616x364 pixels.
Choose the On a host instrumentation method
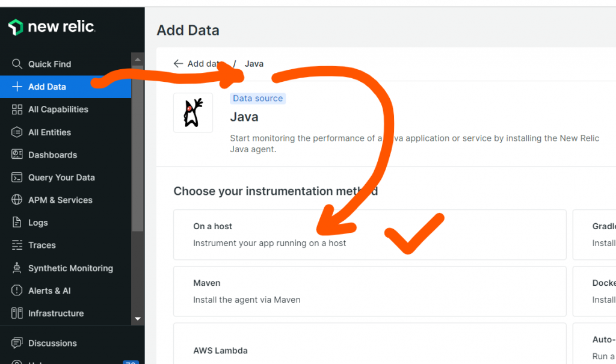[369, 235]
